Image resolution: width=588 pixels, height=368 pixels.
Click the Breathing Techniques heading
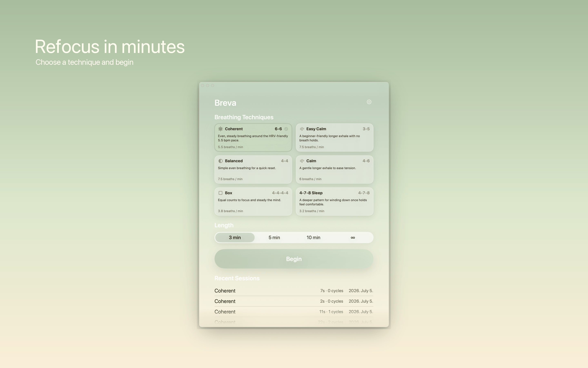pos(244,117)
